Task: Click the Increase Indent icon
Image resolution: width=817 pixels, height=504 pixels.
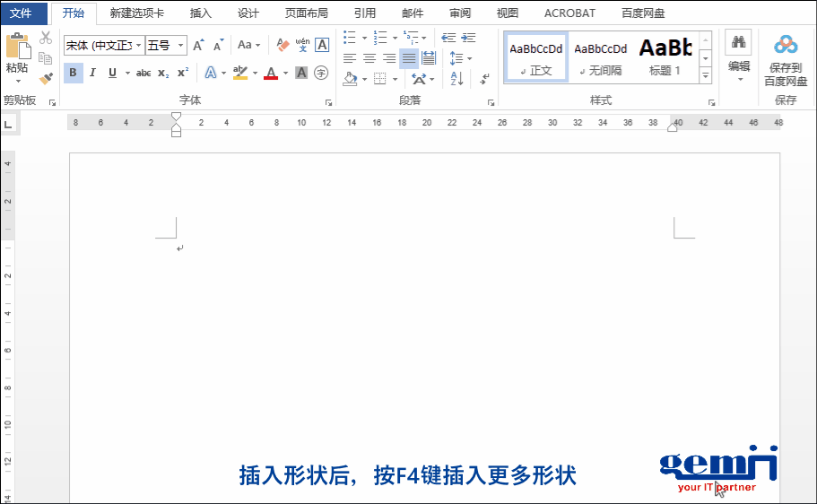Action: tap(468, 38)
